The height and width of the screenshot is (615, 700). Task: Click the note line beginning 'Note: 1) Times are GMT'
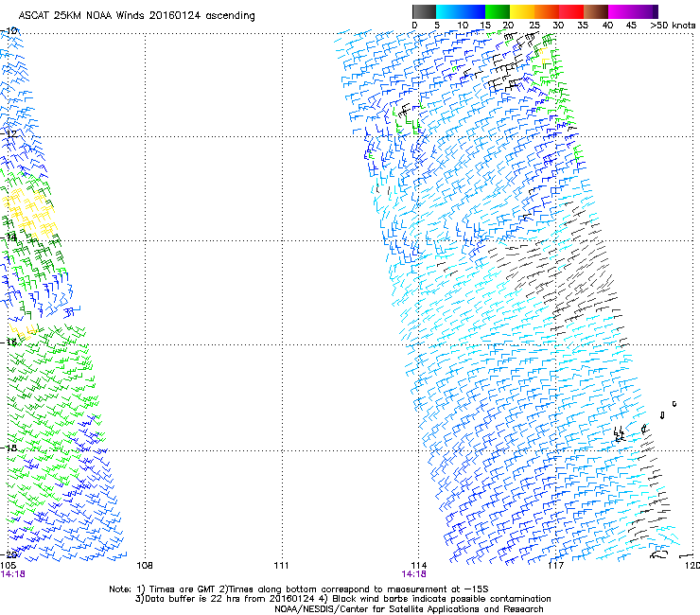click(x=299, y=589)
